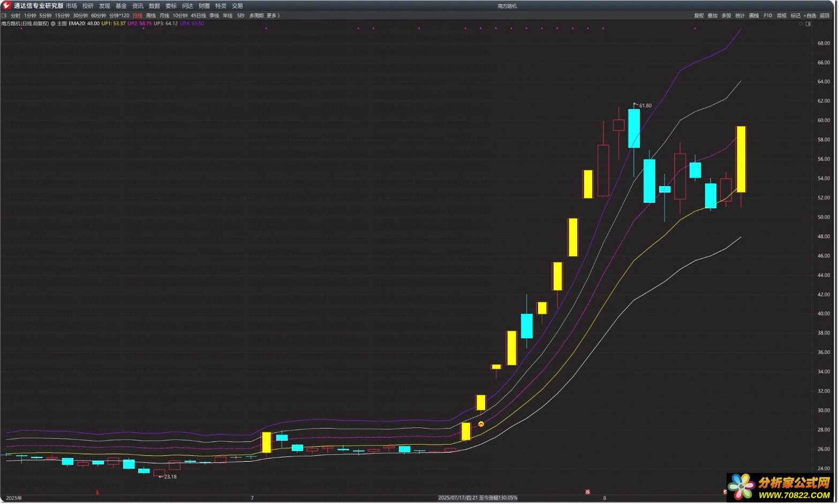The width and height of the screenshot is (839, 504).
Task: Click the 至今涨幅130.05% date status text
Action: [498, 498]
